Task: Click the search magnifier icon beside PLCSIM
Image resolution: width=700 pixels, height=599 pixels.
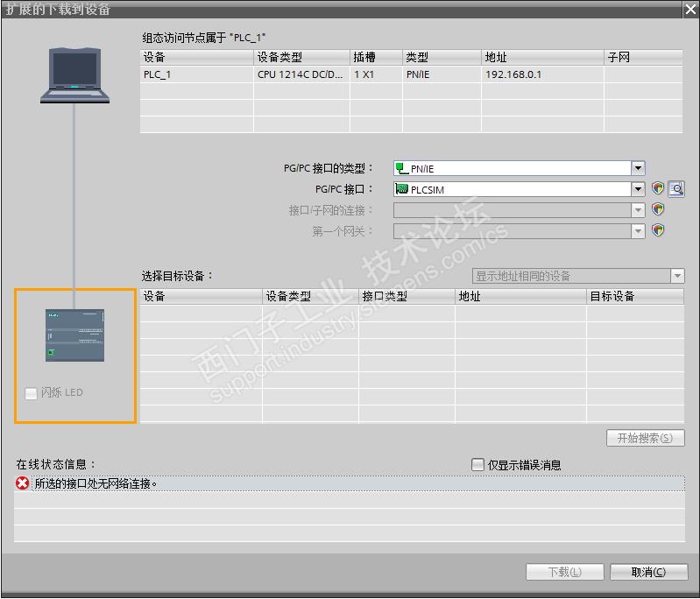Action: pyautogui.click(x=677, y=189)
